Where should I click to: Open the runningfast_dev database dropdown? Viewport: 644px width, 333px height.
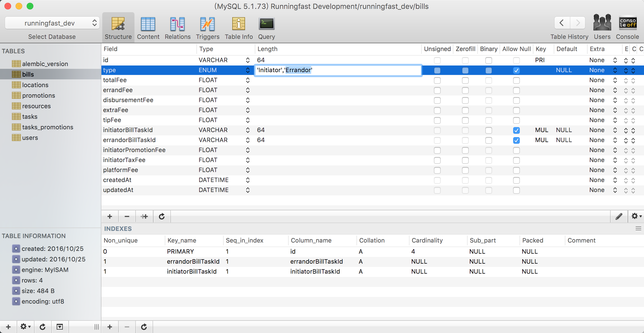pyautogui.click(x=52, y=23)
